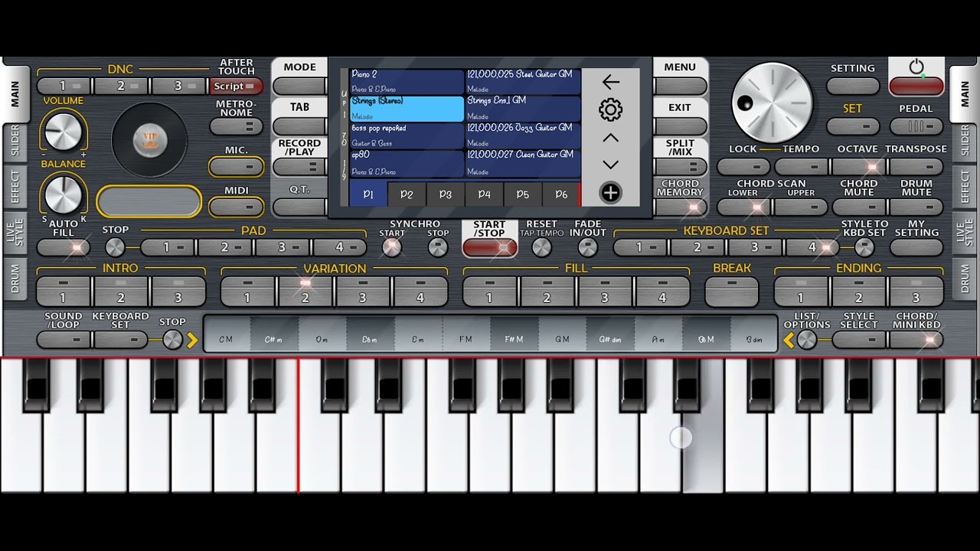Go back with the left arrow icon

pos(610,82)
